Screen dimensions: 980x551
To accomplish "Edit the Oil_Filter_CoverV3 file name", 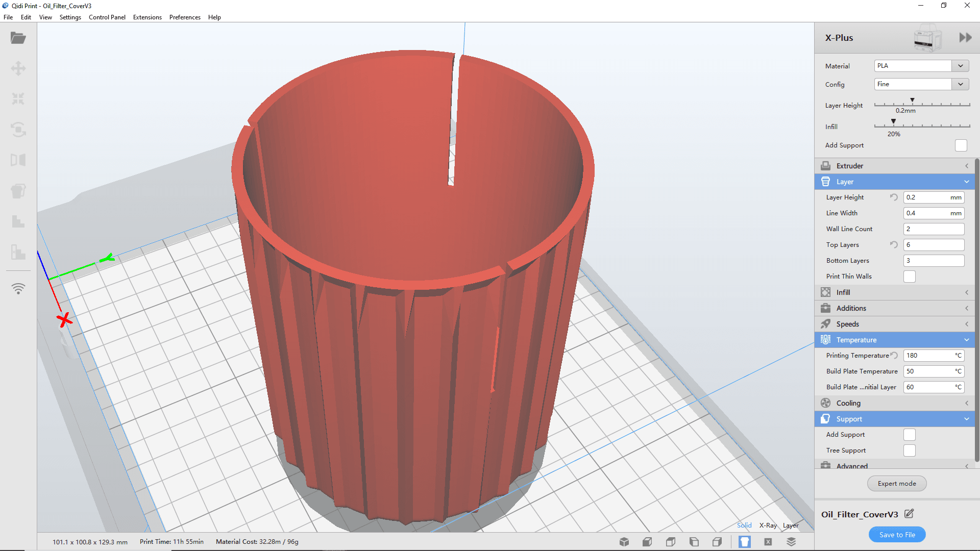I will tap(909, 514).
